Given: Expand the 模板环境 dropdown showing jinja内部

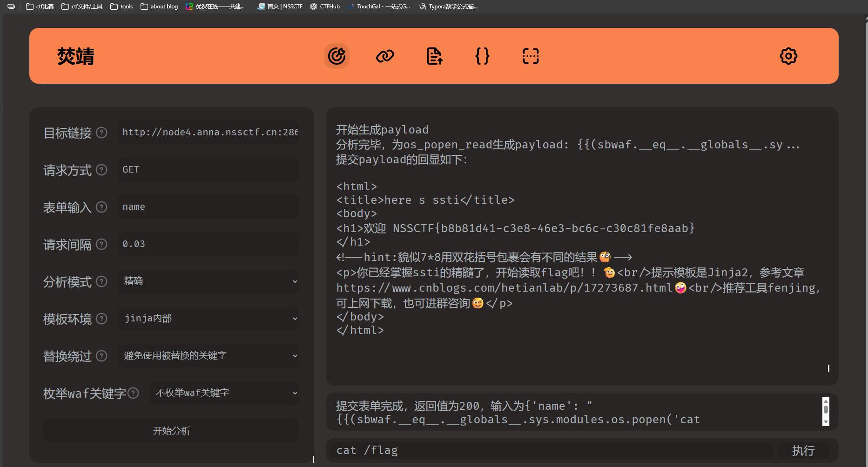Looking at the screenshot, I should [209, 318].
